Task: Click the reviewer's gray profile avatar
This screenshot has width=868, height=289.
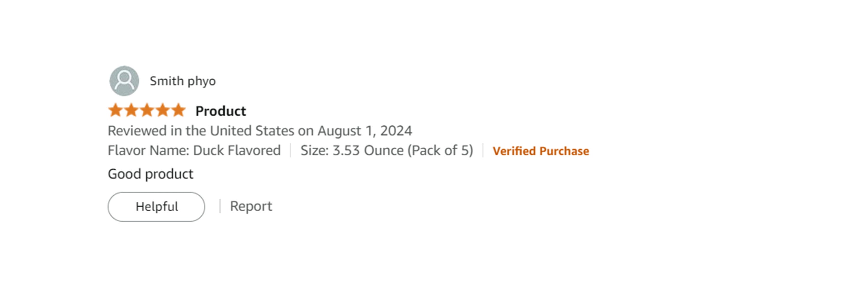Action: click(x=124, y=81)
